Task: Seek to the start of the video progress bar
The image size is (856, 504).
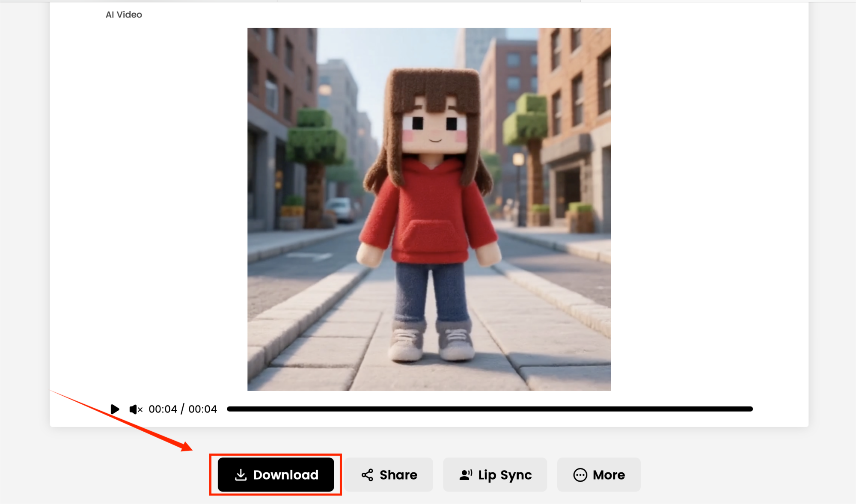Action: click(x=229, y=409)
